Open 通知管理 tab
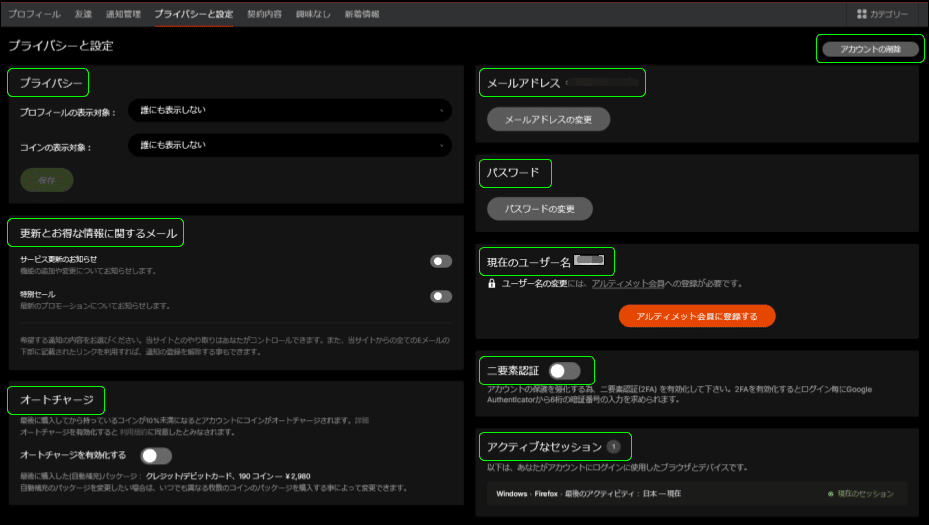The image size is (929, 525). (x=123, y=14)
